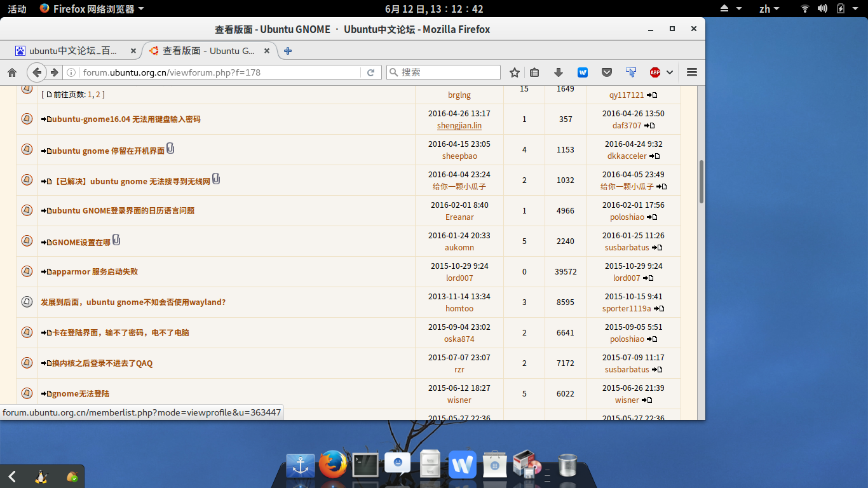Open topic apparmor 服务启动失败
868x488 pixels.
pyautogui.click(x=95, y=271)
